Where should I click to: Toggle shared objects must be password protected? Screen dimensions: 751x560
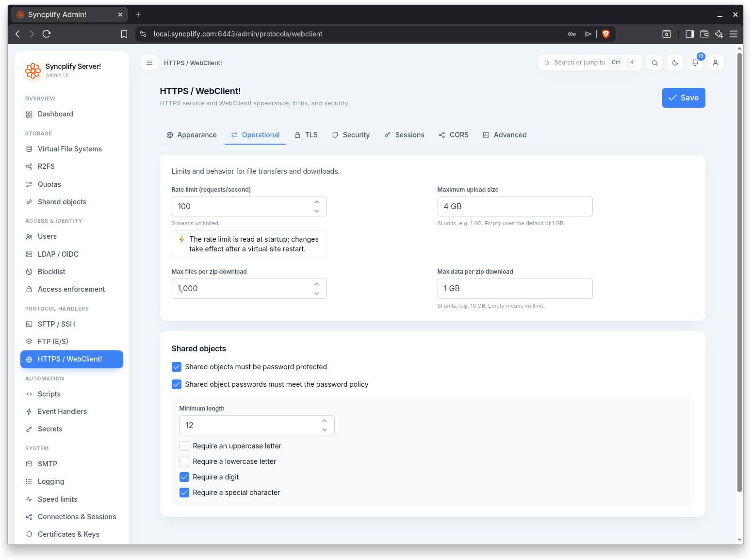(177, 367)
